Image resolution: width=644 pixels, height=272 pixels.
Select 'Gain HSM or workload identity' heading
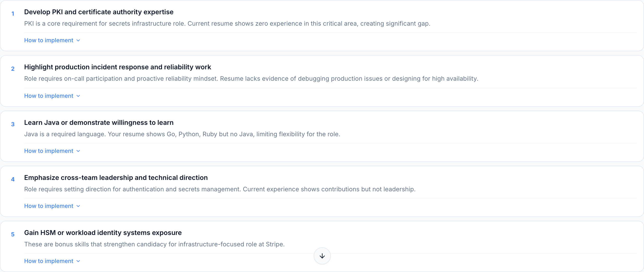click(x=103, y=233)
